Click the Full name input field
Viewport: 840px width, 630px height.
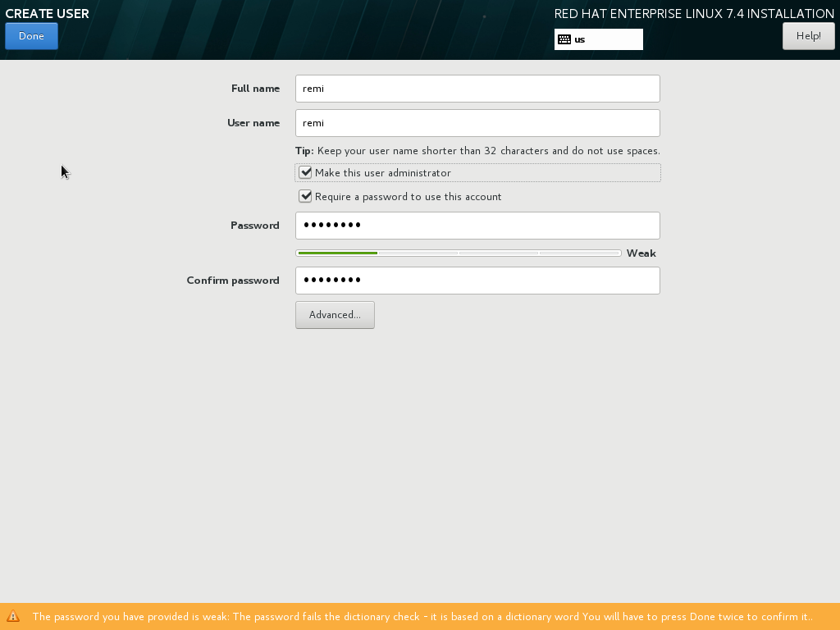coord(477,89)
